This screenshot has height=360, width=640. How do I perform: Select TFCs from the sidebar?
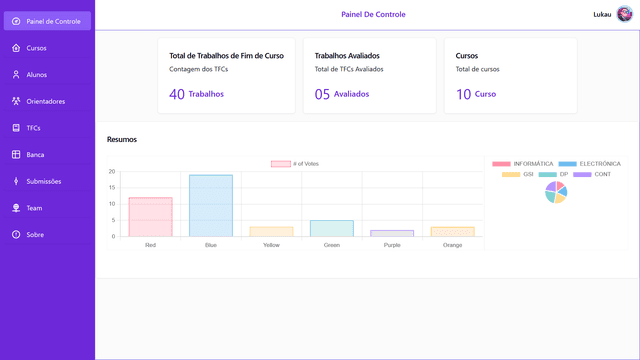[47, 128]
